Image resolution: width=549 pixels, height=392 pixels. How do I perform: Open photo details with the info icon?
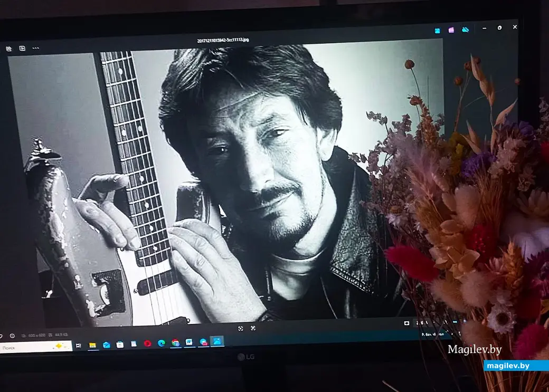(12, 334)
